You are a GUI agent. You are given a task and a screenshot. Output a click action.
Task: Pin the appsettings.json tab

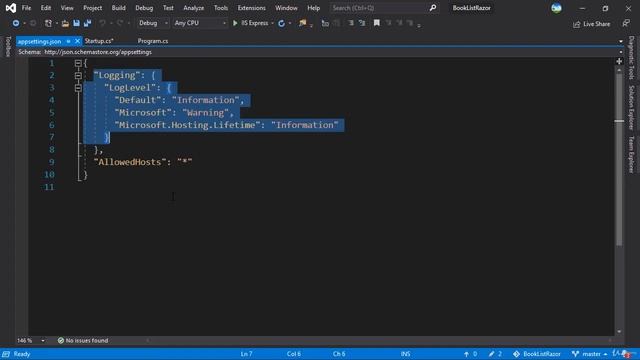tap(68, 41)
